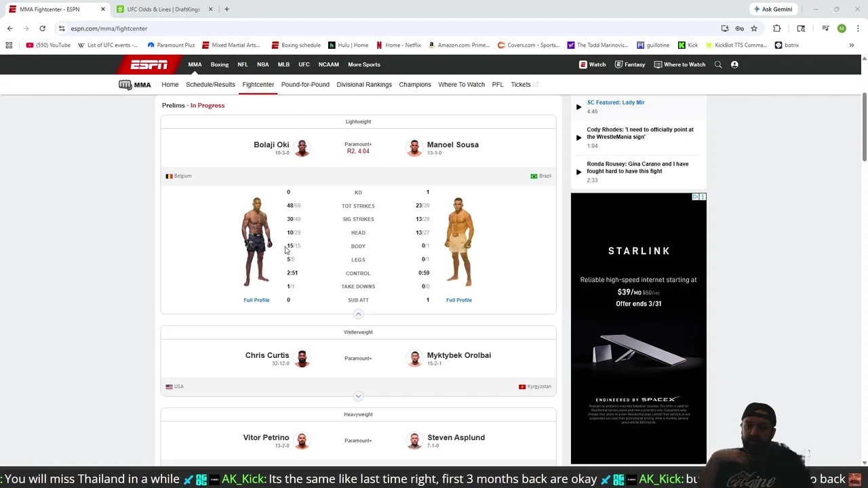Open the NCAAM section
This screenshot has width=868, height=488.
(329, 64)
